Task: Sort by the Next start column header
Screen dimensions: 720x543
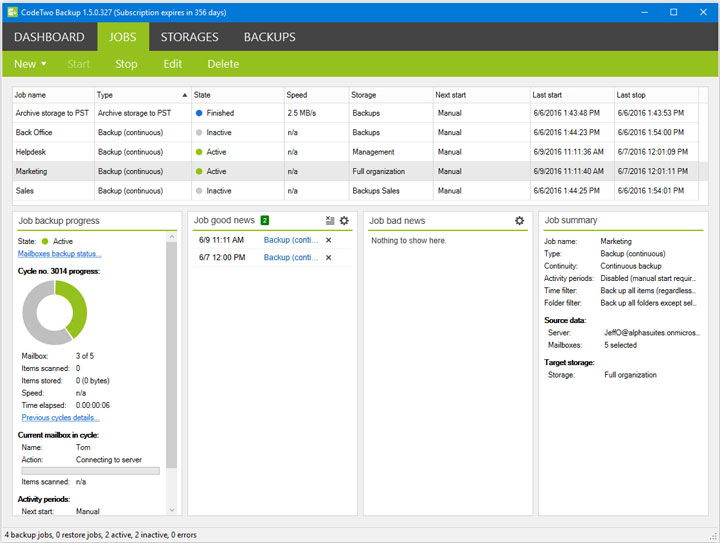Action: [481, 95]
